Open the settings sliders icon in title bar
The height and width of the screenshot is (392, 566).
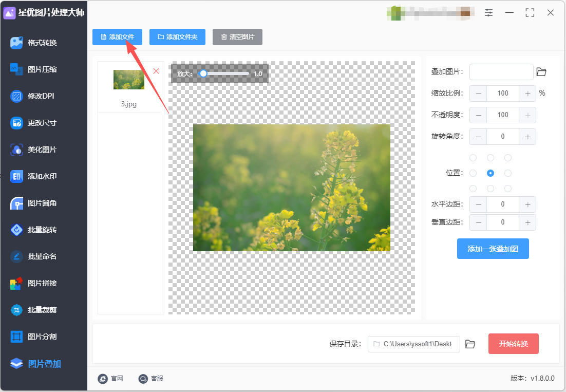[488, 13]
